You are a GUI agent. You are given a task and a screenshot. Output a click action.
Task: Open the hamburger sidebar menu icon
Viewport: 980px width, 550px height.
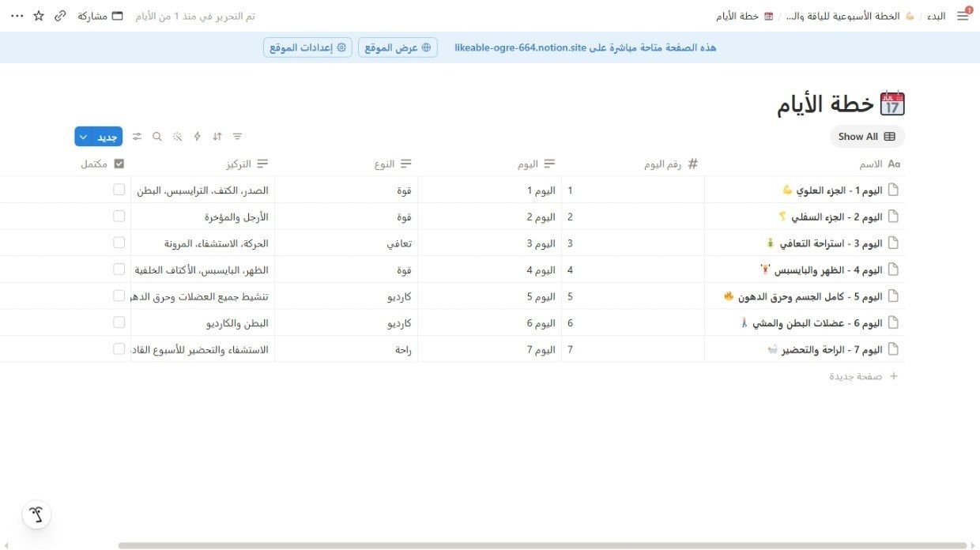(963, 16)
